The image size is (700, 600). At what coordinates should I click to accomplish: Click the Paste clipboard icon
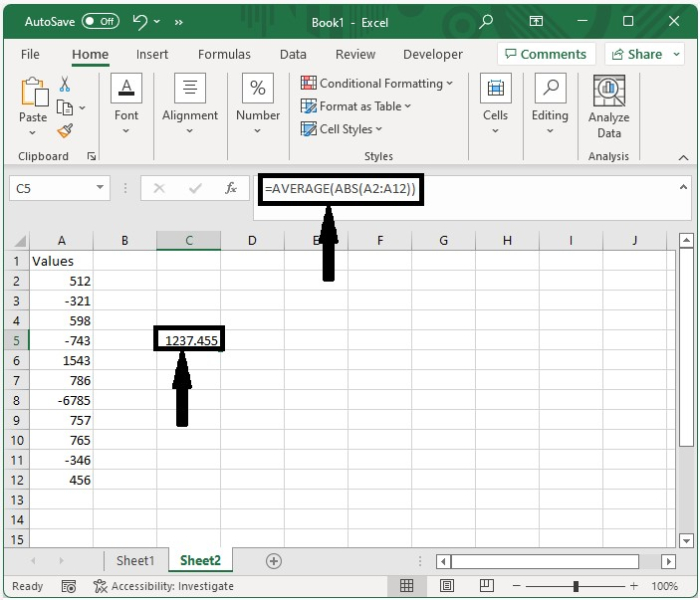34,92
